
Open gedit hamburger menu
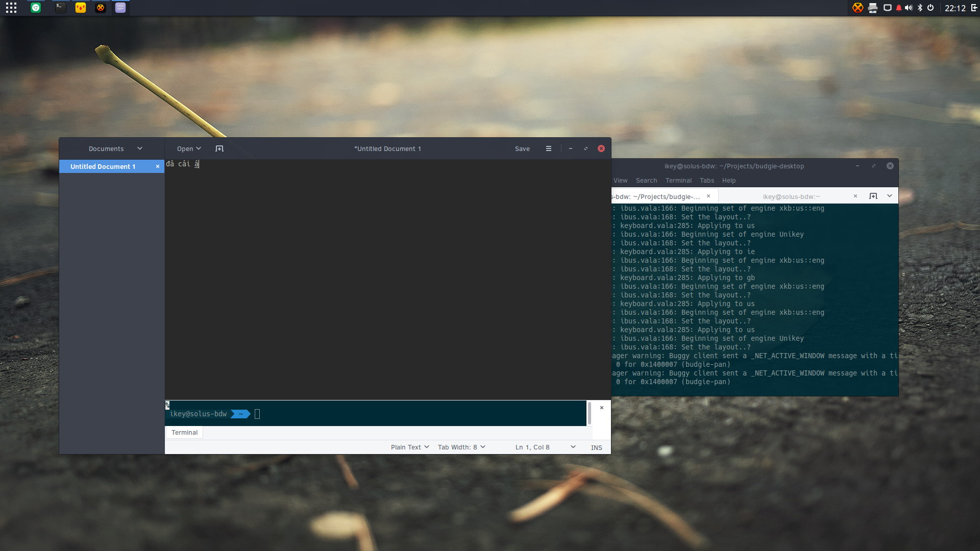(549, 148)
